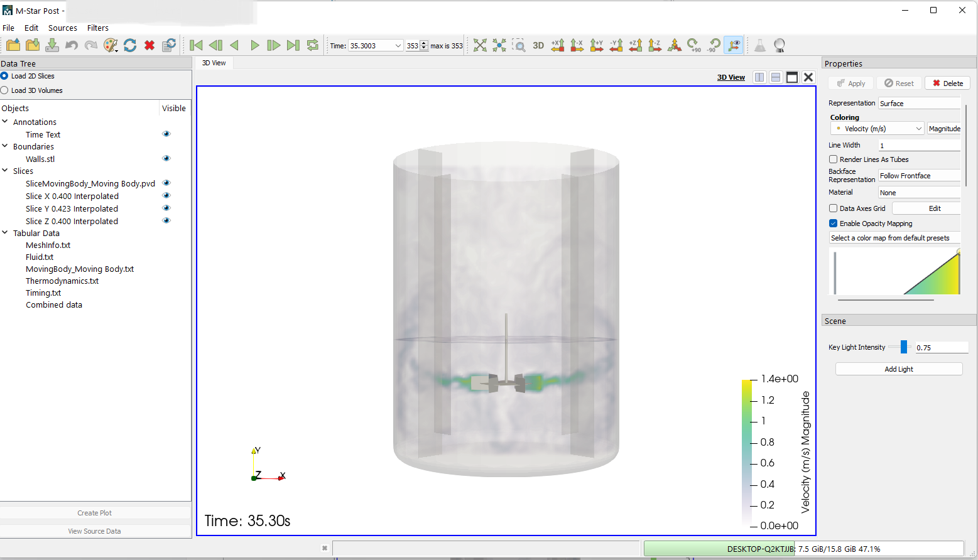Select Load 2D Slices radio button
This screenshot has height=560, width=978.
pyautogui.click(x=4, y=76)
